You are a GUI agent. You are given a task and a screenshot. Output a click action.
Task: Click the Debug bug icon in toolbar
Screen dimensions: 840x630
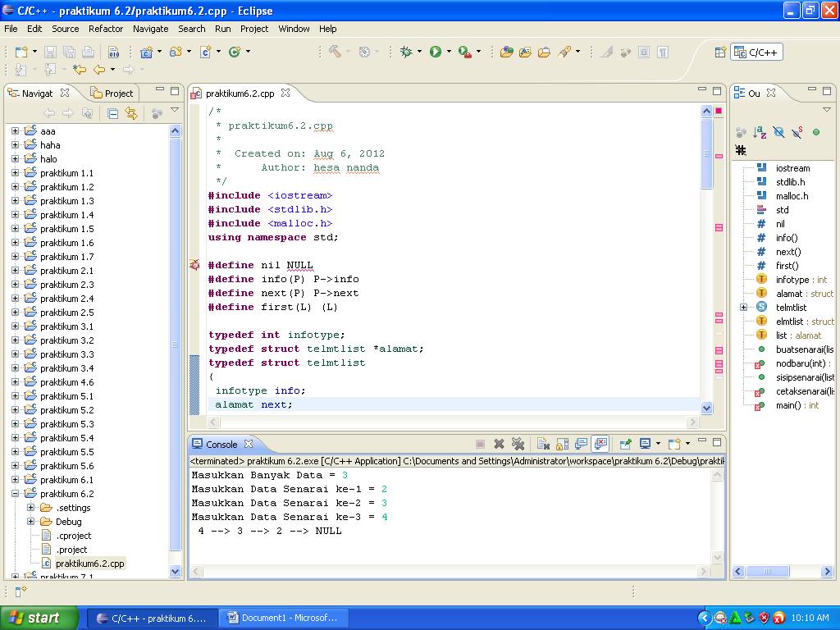[405, 52]
